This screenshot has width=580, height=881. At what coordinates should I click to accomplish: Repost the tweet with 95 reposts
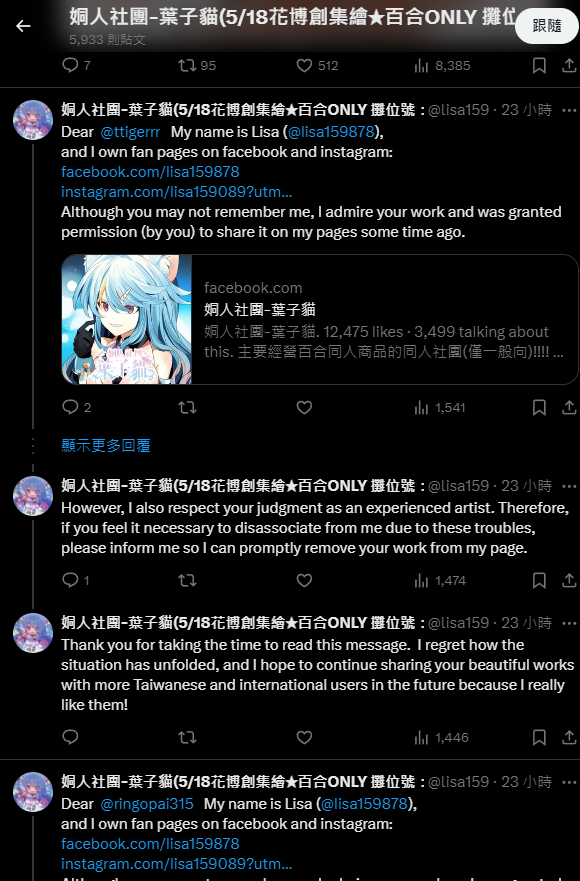pos(197,66)
